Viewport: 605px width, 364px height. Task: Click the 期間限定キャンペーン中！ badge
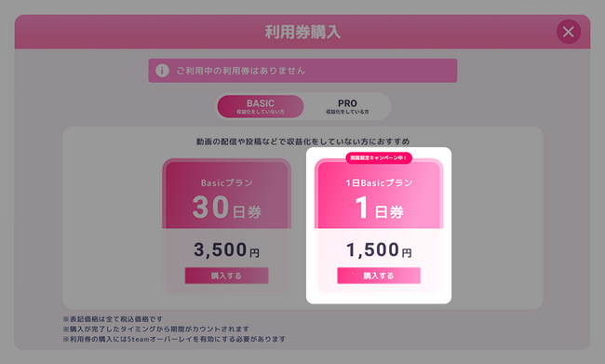[x=379, y=158]
